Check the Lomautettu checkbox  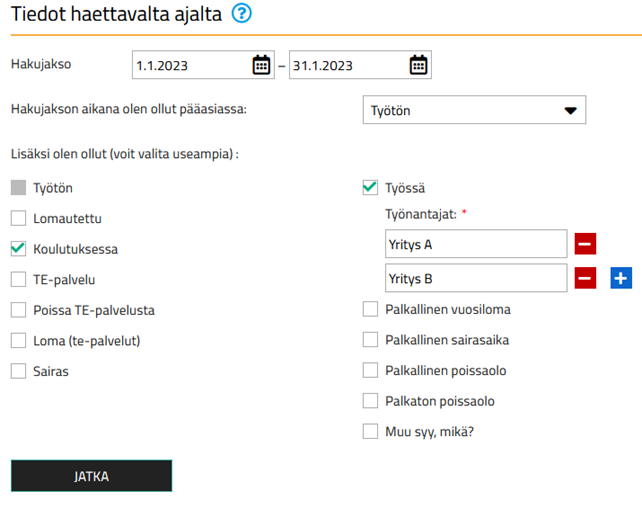(18, 218)
